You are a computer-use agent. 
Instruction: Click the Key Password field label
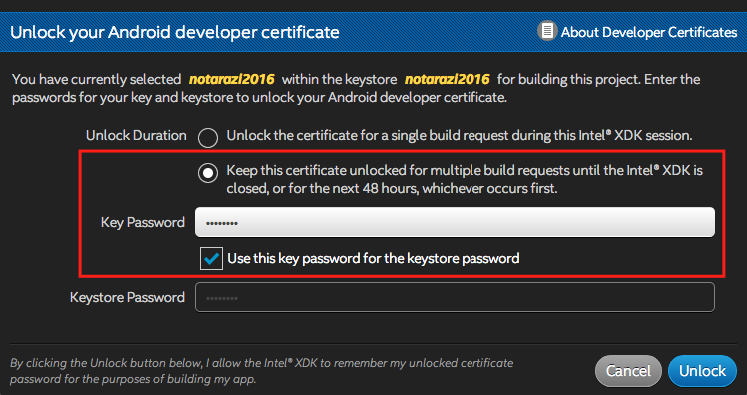[142, 223]
